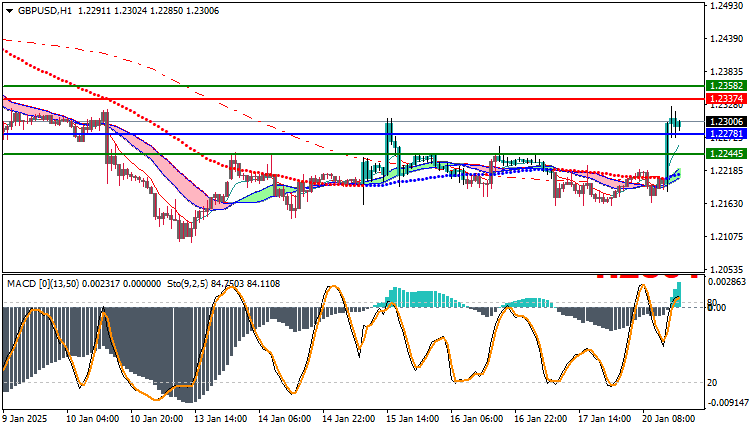Click the 10 Jan 04:00 time label
This screenshot has height=430, width=750.
(x=92, y=419)
